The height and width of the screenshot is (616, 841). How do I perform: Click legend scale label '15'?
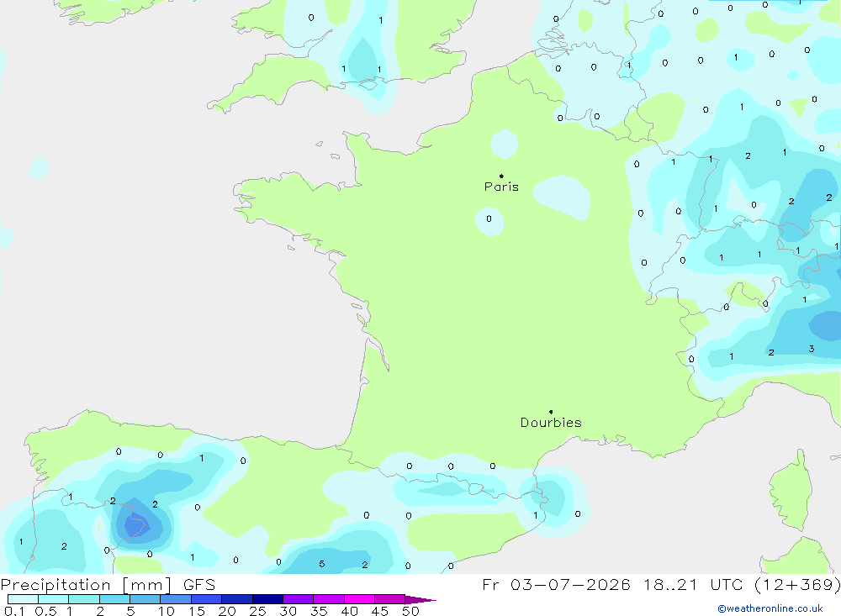197,611
